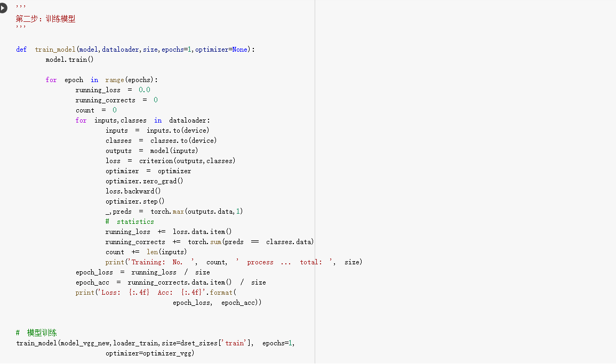This screenshot has width=616, height=364.
Task: Click the 'inputs = inputs.to(device)' line
Action: [x=157, y=131]
